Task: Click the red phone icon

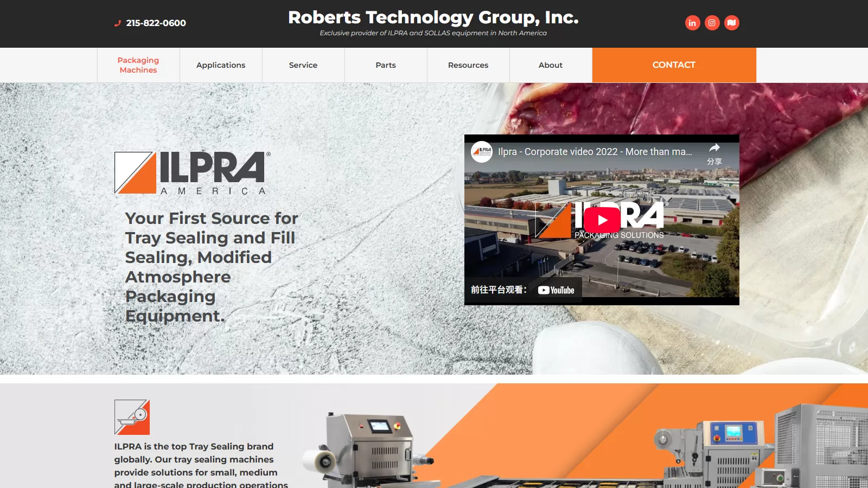Action: click(x=117, y=23)
